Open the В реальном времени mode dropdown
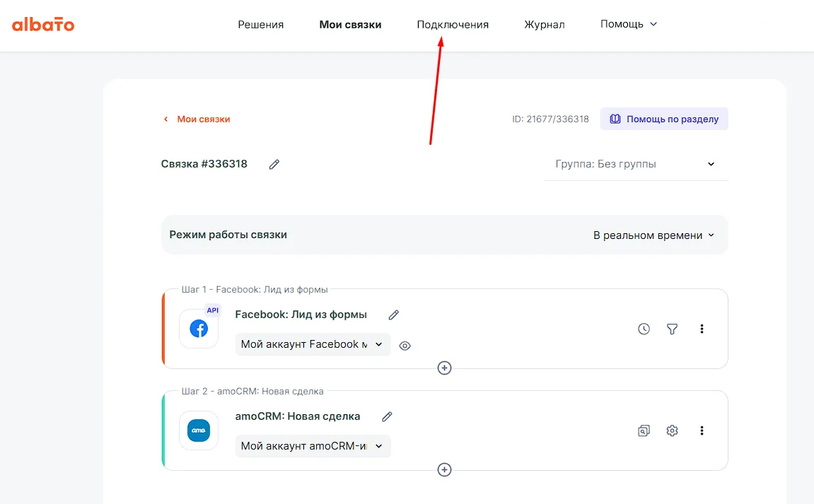 (x=653, y=235)
